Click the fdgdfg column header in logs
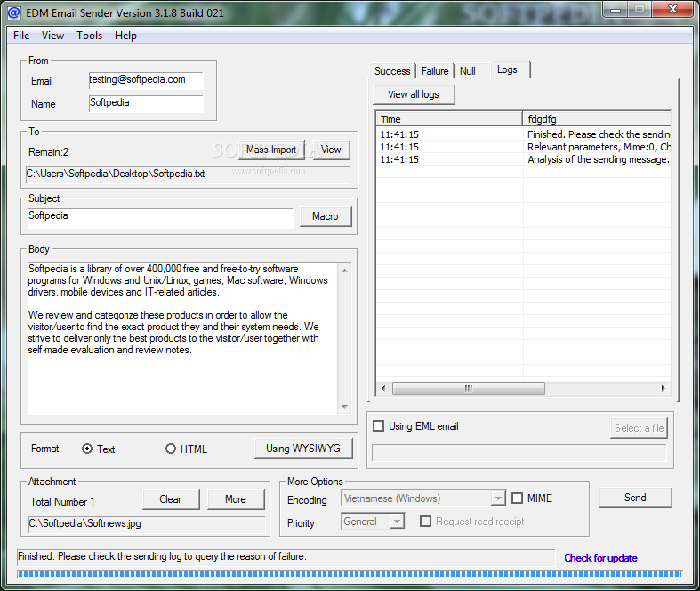Image resolution: width=700 pixels, height=591 pixels. pos(597,119)
